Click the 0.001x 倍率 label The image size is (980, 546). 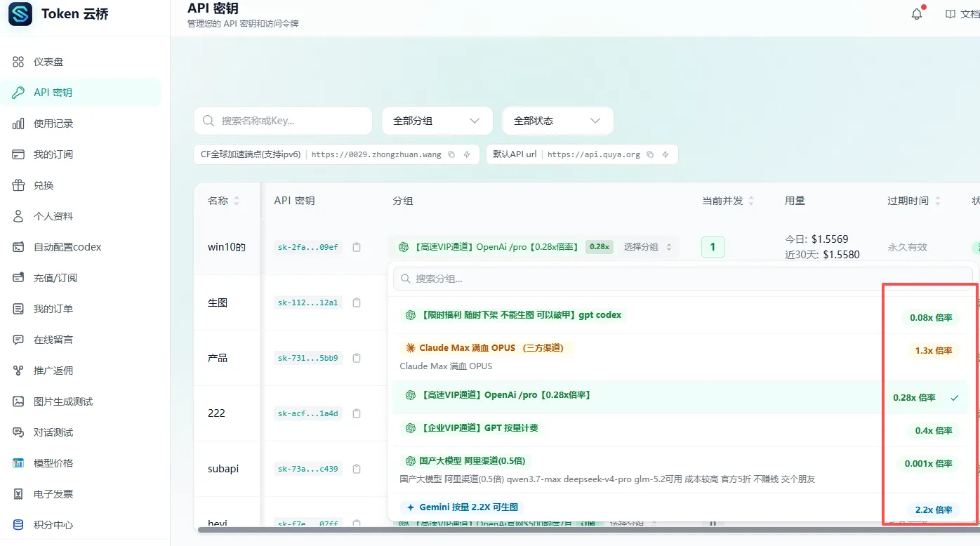click(x=928, y=463)
